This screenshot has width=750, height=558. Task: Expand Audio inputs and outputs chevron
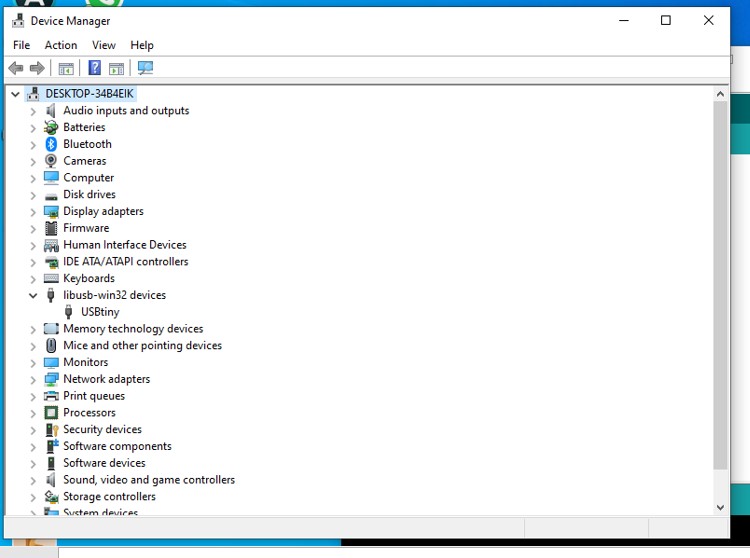point(33,111)
